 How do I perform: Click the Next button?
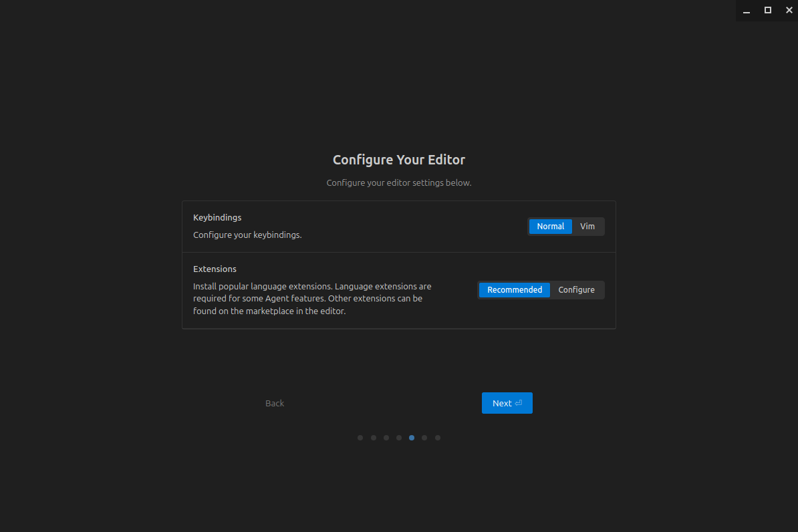tap(507, 403)
